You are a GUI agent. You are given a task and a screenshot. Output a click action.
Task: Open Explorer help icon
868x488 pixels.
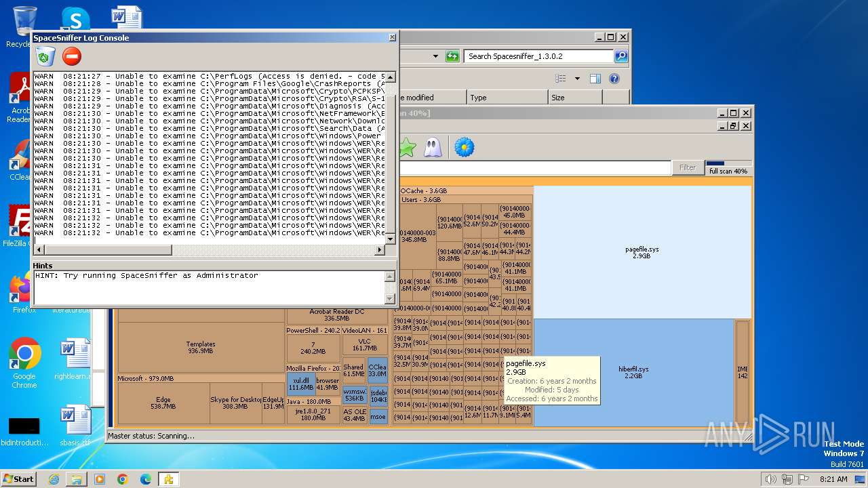pyautogui.click(x=614, y=79)
